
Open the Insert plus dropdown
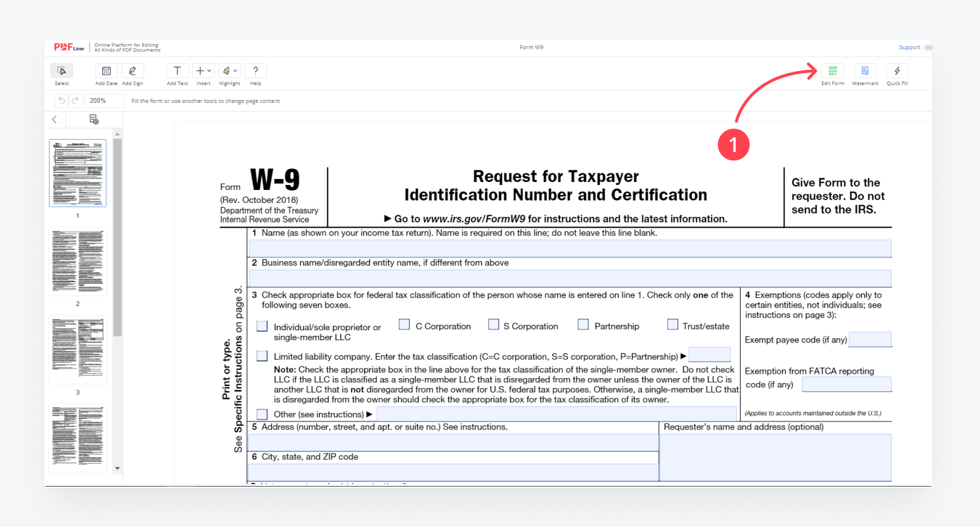point(203,71)
